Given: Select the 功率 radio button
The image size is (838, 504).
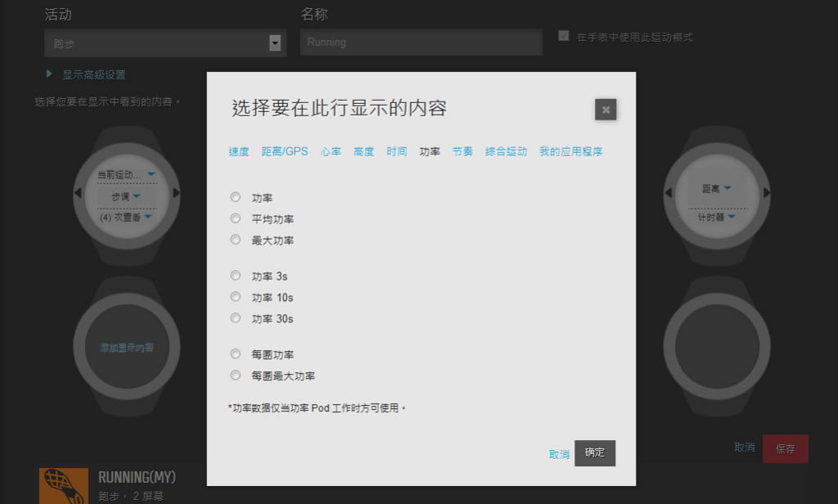Looking at the screenshot, I should pyautogui.click(x=236, y=197).
